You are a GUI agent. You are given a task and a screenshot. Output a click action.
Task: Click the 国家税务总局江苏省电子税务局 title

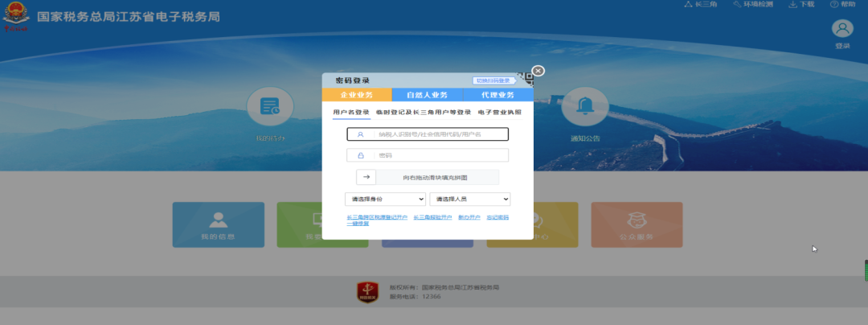pos(129,17)
